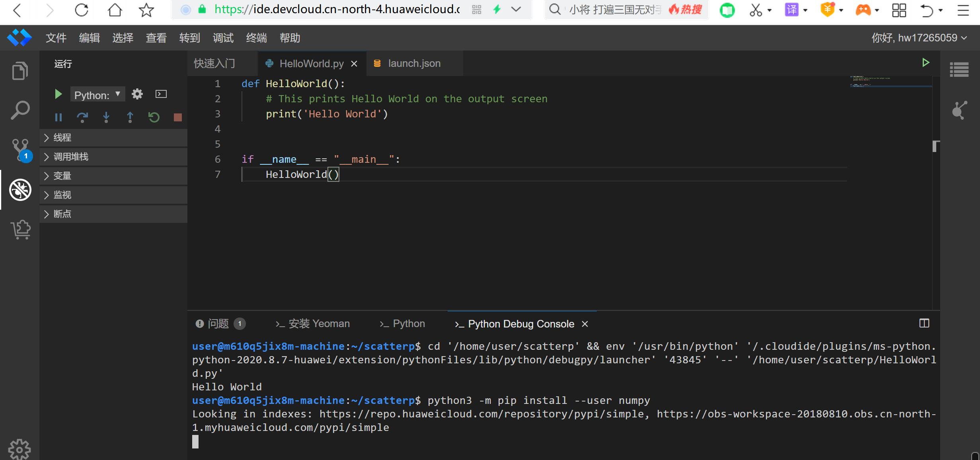980x460 pixels.
Task: Open the Python configuration dropdown
Action: [x=97, y=95]
